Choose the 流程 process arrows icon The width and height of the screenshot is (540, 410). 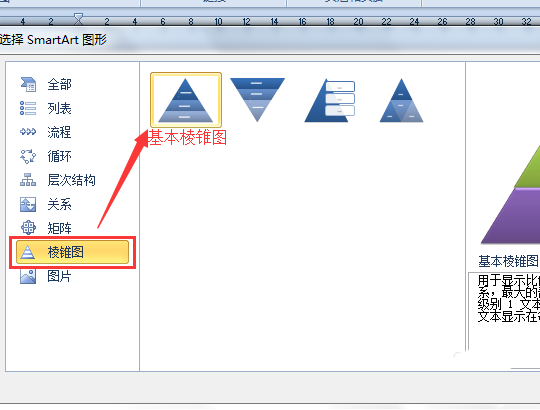pyautogui.click(x=28, y=132)
